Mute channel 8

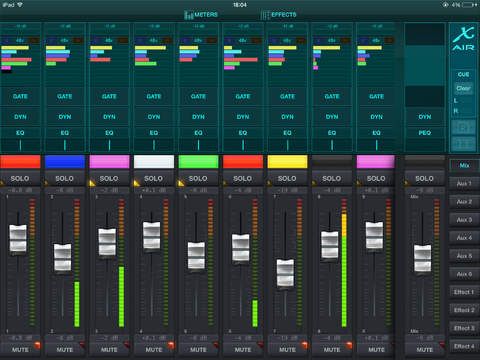coord(332,350)
